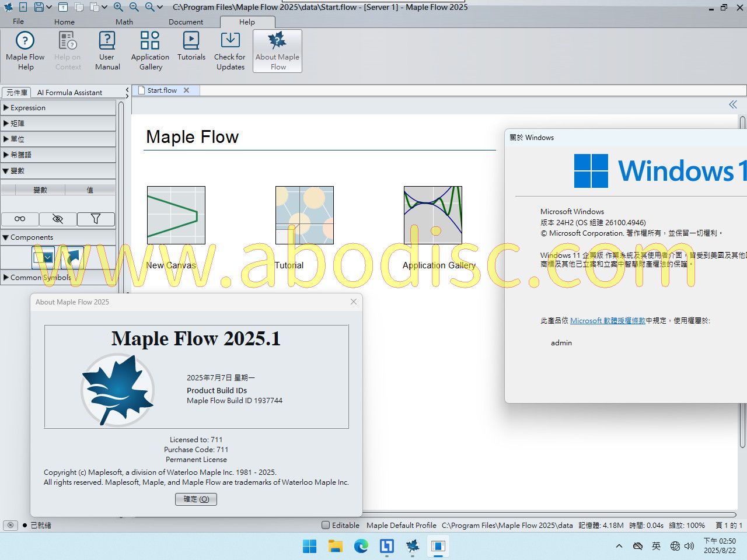Insert the combo box component
This screenshot has height=560, width=747.
coord(43,257)
